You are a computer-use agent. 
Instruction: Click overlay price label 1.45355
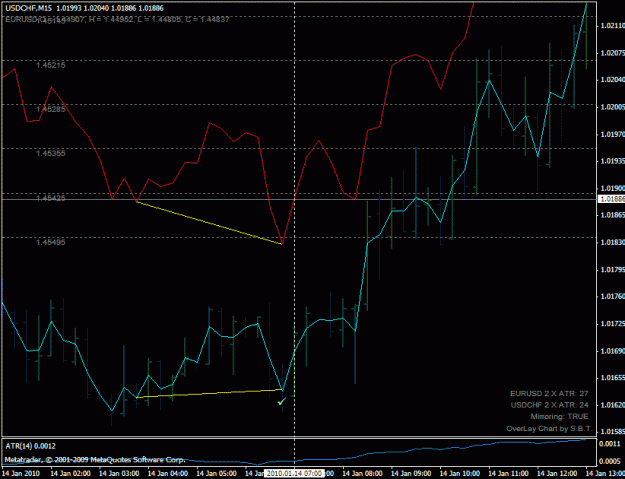[x=51, y=153]
